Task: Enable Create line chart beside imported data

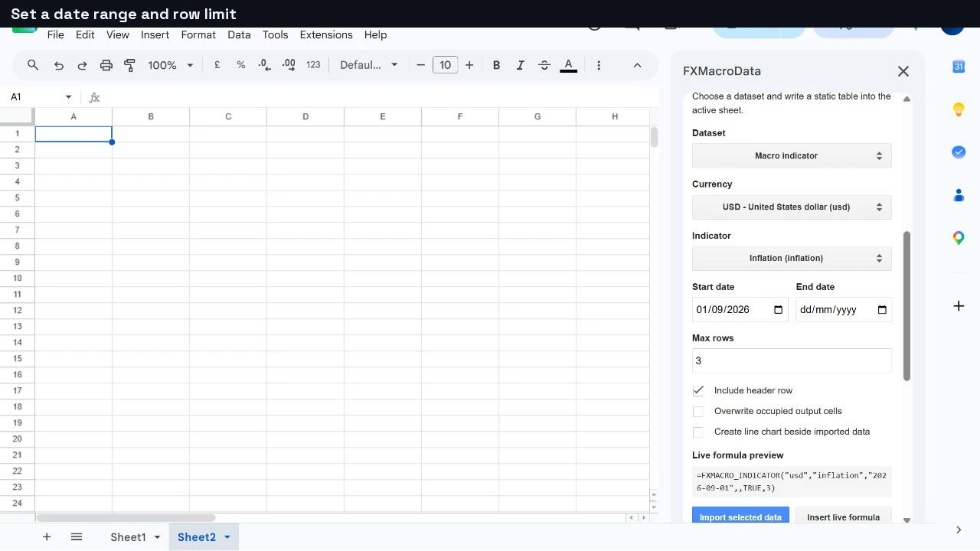Action: (x=698, y=432)
